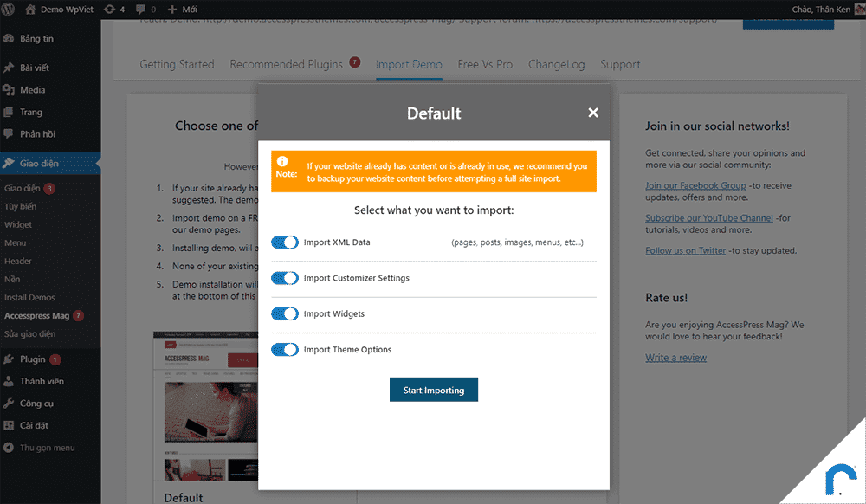Open Tùy biến customizer submenu

tap(21, 206)
